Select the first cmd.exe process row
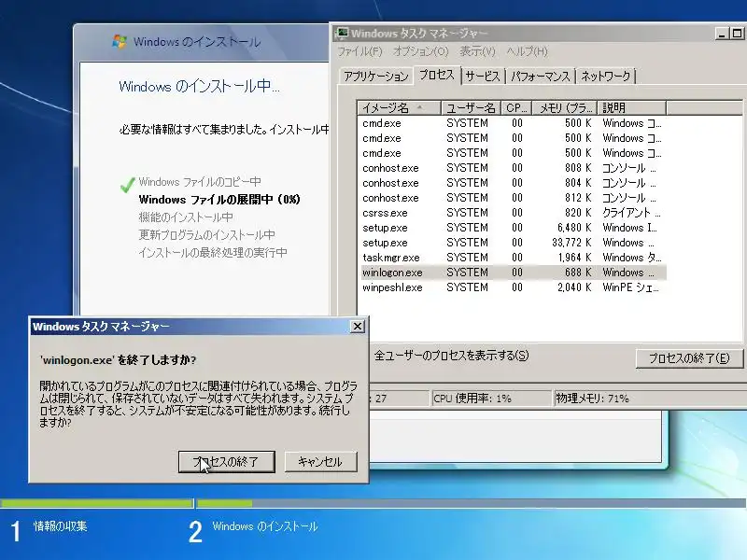747x560 pixels. coord(512,123)
